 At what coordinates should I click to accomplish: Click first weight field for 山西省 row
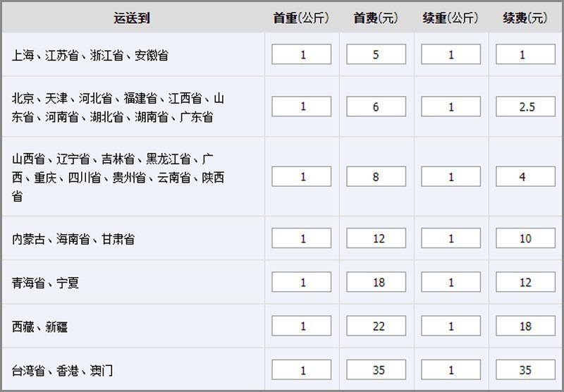point(302,177)
